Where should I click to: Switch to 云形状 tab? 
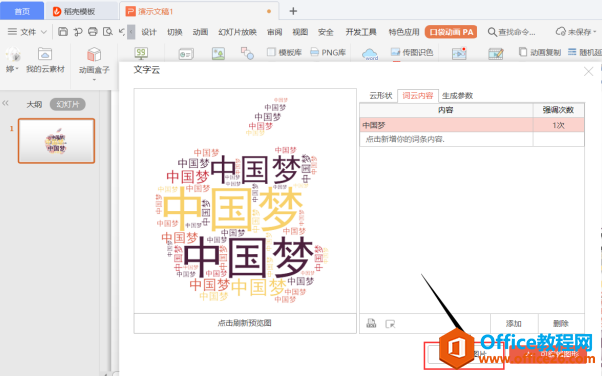[x=380, y=96]
